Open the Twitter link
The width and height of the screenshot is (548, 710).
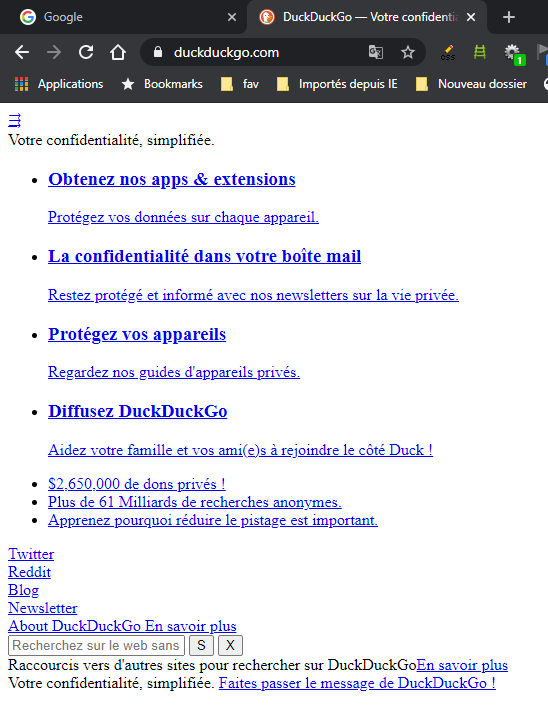click(x=31, y=554)
